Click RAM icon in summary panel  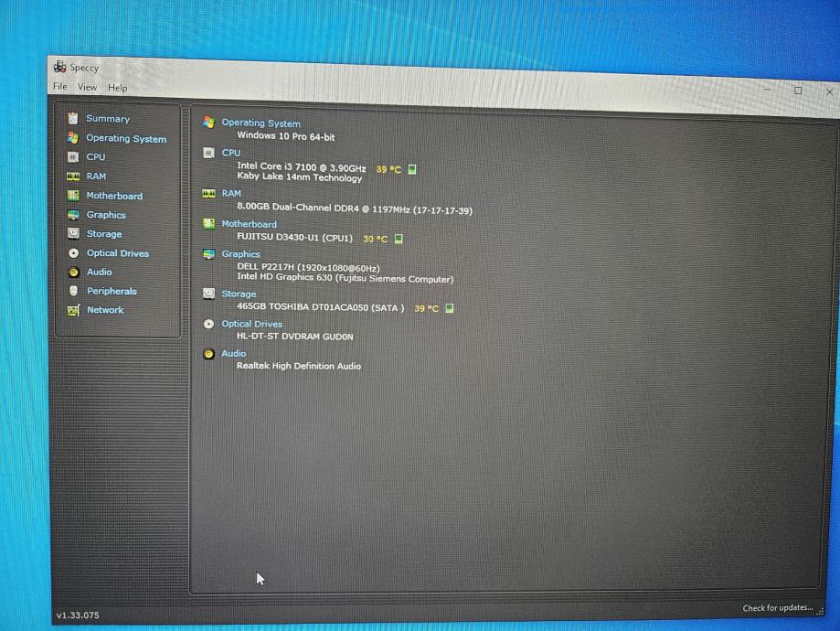pos(209,194)
